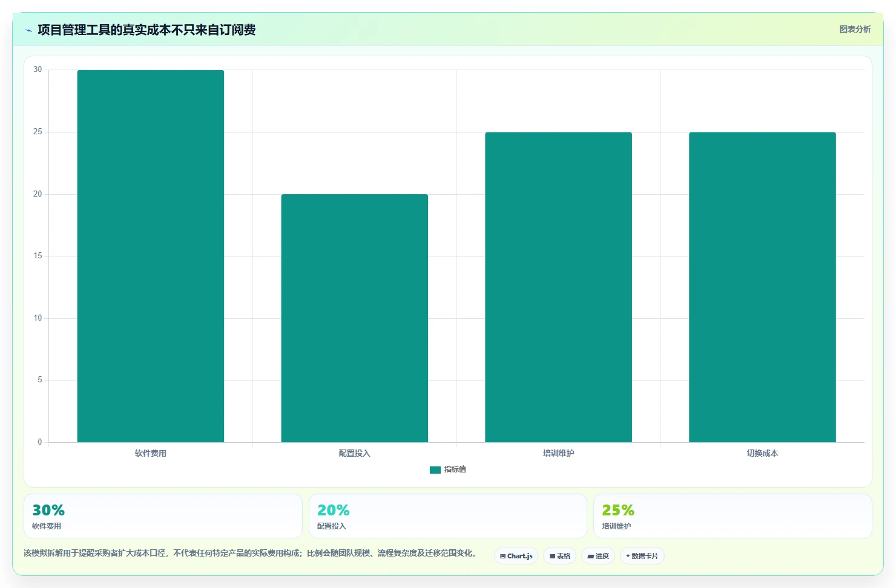This screenshot has height=588, width=896.
Task: Open the 25% 培训维护 stat card
Action: tap(733, 516)
